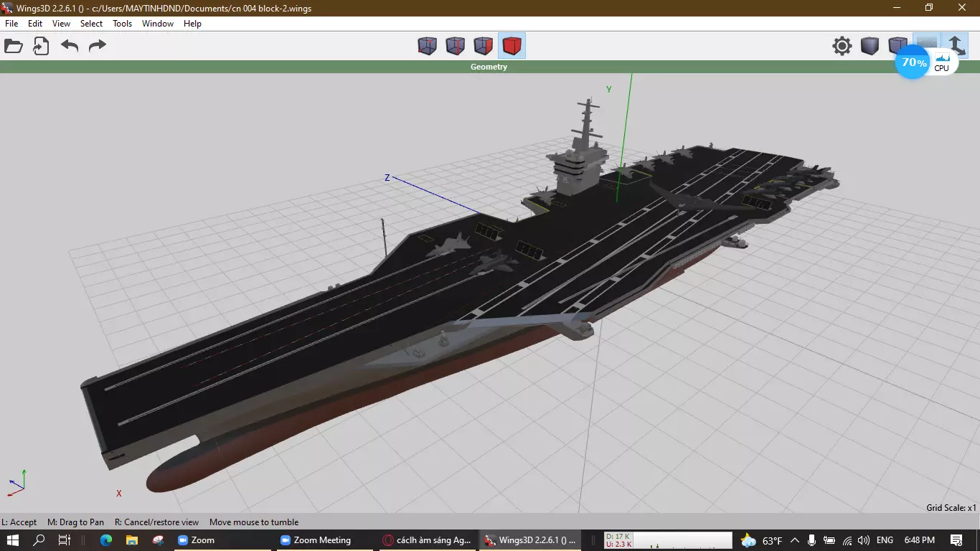Open the Edit menu
The image size is (980, 551).
point(35,24)
